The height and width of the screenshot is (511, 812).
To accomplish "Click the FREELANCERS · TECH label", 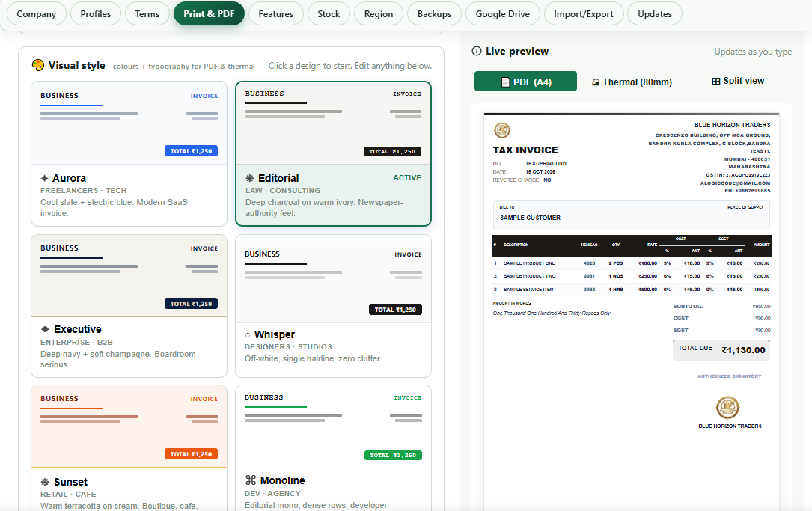I will 83,191.
